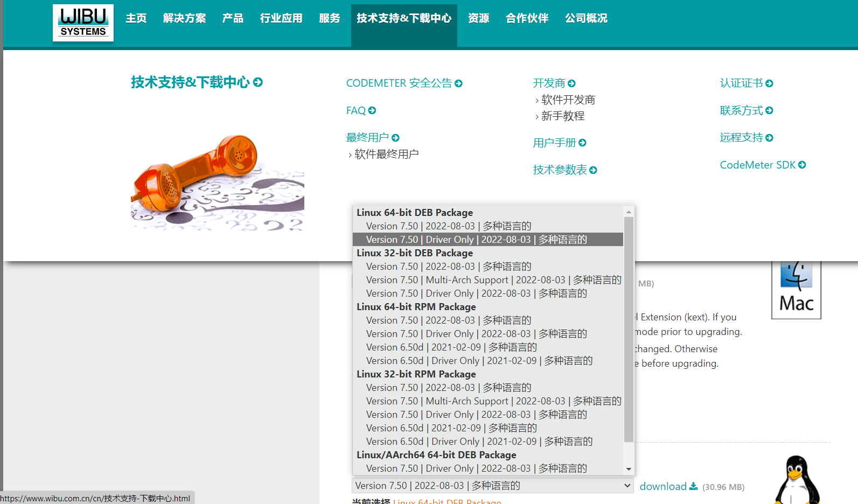Viewport: 858px width, 504px height.
Task: Select Linux 32-bit RPM Version 6.50d full option
Action: click(488, 428)
